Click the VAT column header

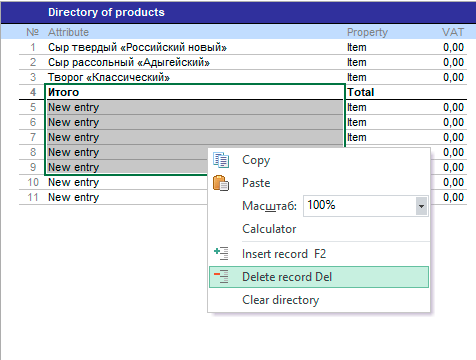(x=453, y=32)
